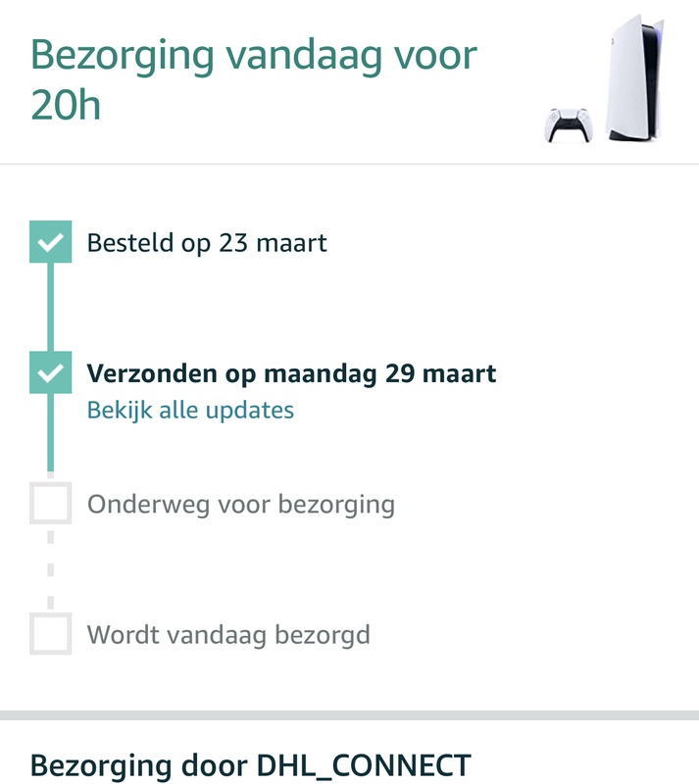The image size is (699, 784).
Task: Click the progress line between Besteld and Verzonden
Action: coord(50,308)
